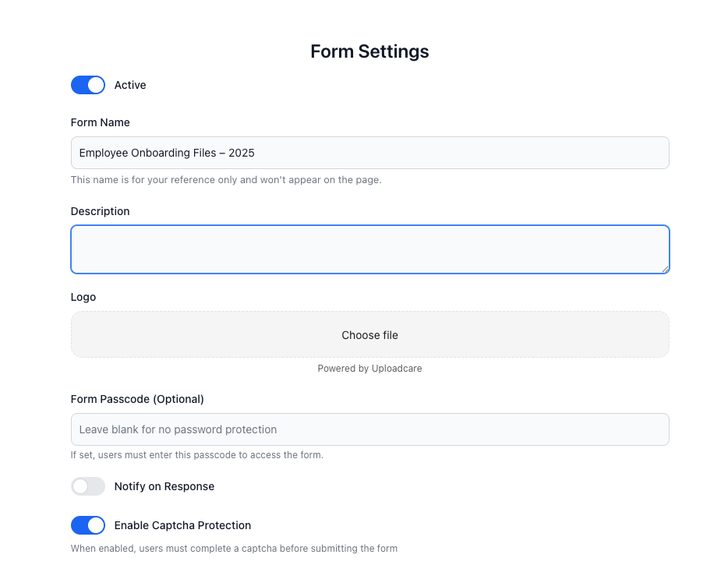This screenshot has width=728, height=565.
Task: Click the Notify on Response switch
Action: click(88, 486)
